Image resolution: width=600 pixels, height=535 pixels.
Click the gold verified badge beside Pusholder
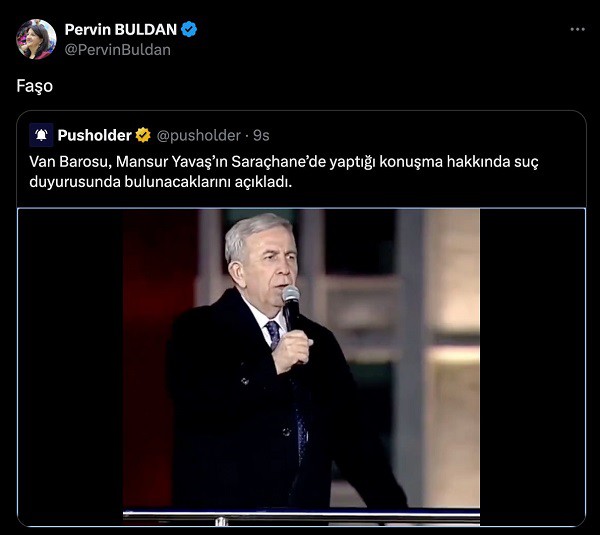point(143,135)
